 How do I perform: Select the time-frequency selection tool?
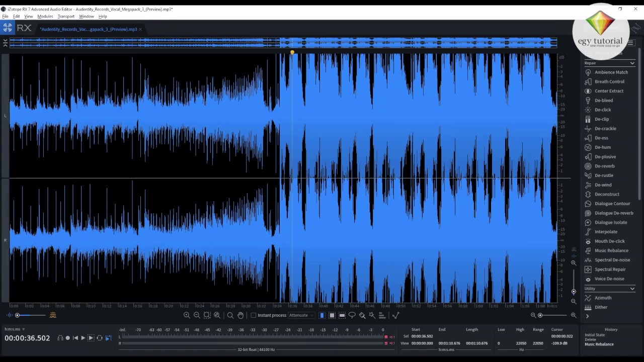[x=332, y=315]
